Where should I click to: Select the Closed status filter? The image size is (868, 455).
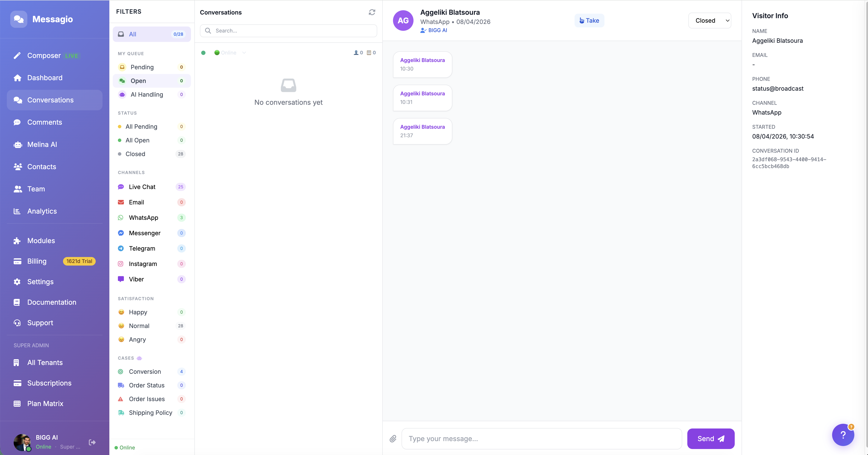[x=135, y=154]
